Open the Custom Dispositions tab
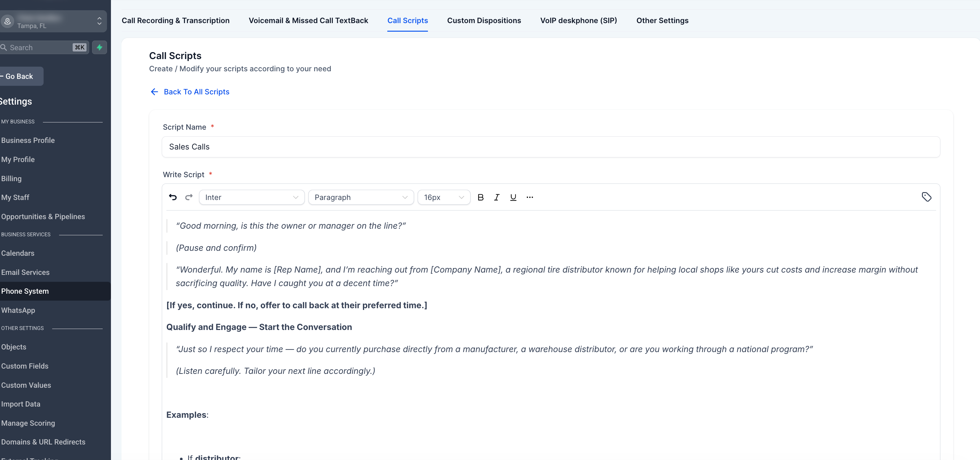 point(484,20)
